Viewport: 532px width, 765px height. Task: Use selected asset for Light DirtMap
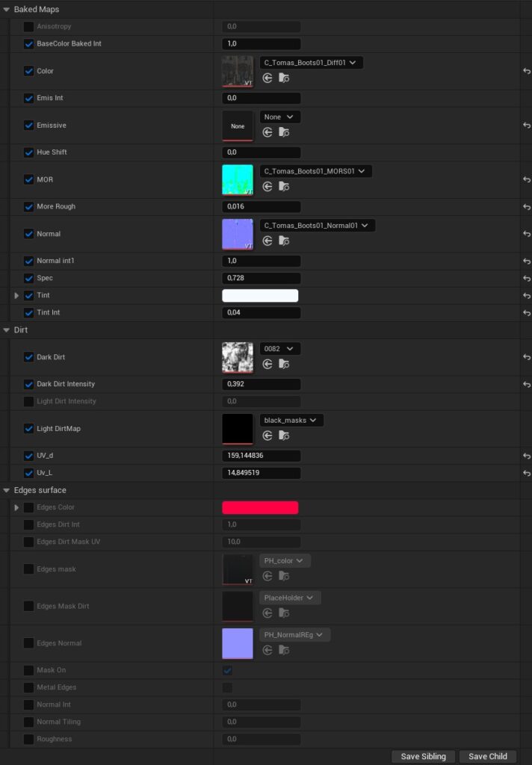click(x=267, y=436)
